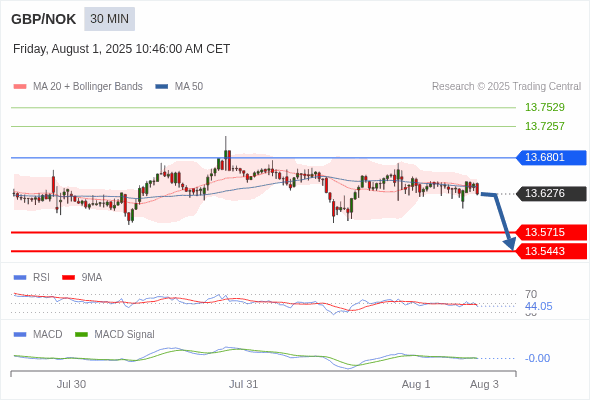Image resolution: width=590 pixels, height=400 pixels.
Task: Click the red 13.5715 support price tag
Action: (551, 232)
